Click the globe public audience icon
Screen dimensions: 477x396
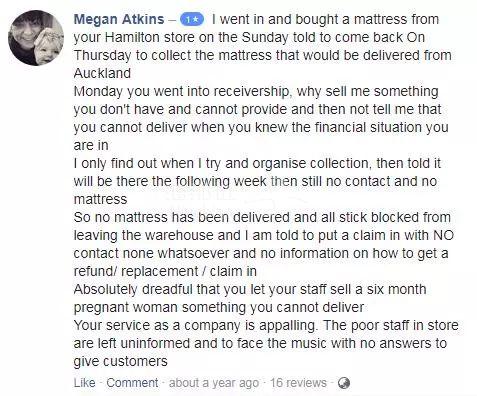pos(344,383)
